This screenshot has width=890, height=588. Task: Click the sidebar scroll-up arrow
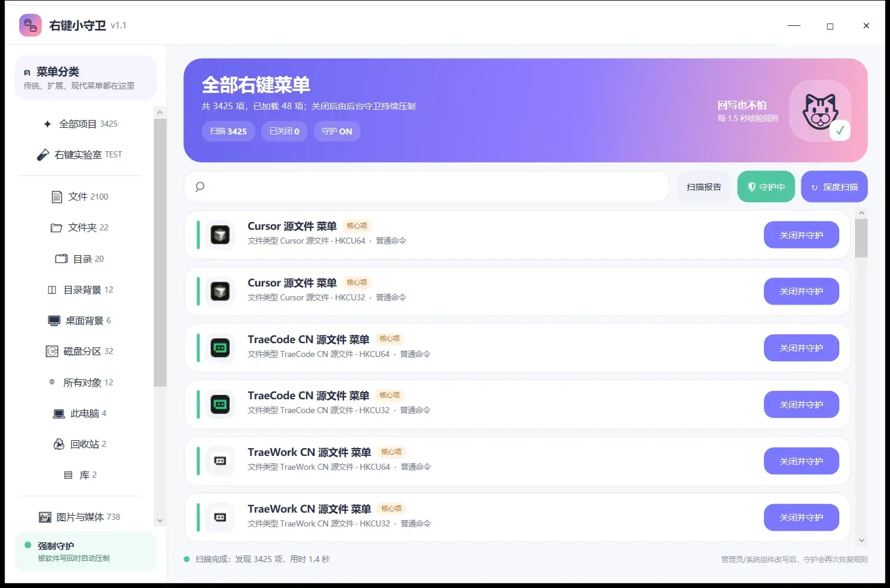160,113
